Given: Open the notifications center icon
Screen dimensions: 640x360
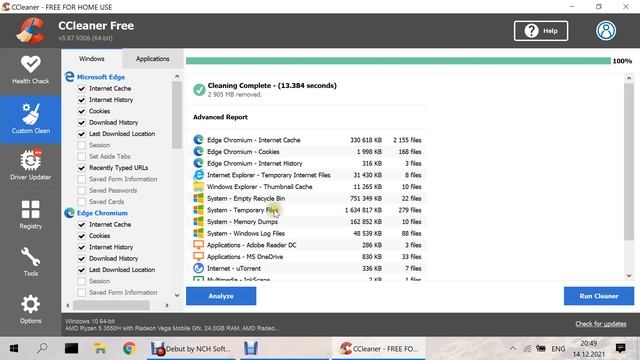Looking at the screenshot, I should pyautogui.click(x=621, y=348).
